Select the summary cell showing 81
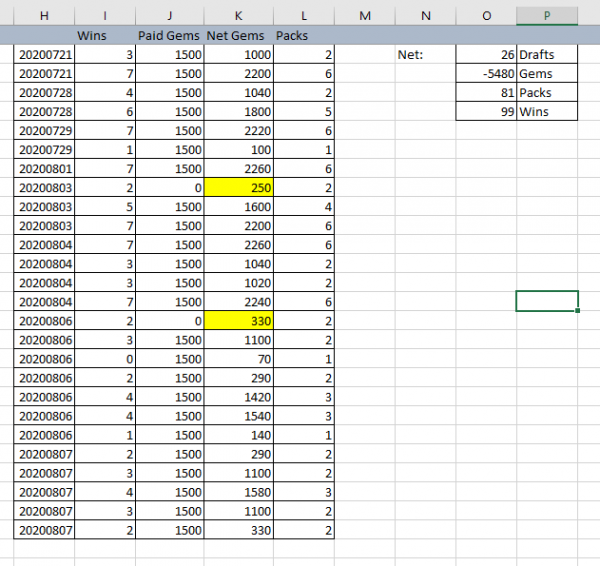 pos(486,92)
